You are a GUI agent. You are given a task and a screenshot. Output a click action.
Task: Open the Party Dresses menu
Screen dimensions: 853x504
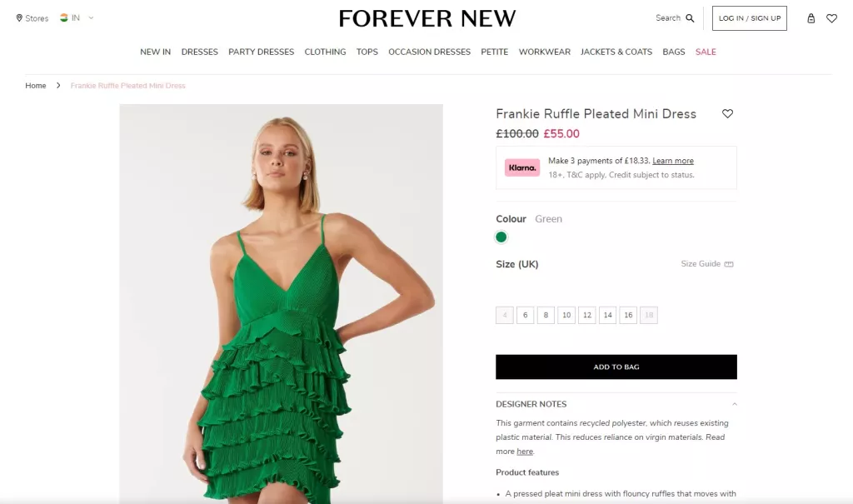(261, 52)
